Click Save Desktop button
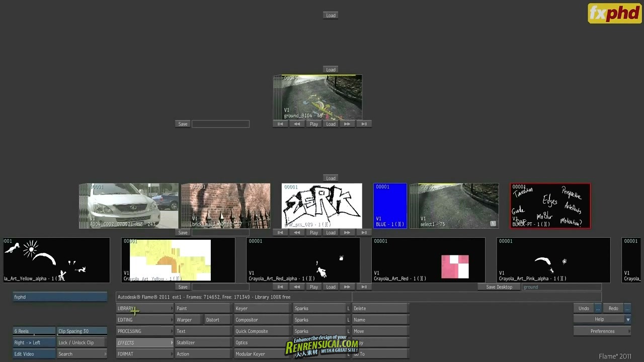 tap(499, 287)
